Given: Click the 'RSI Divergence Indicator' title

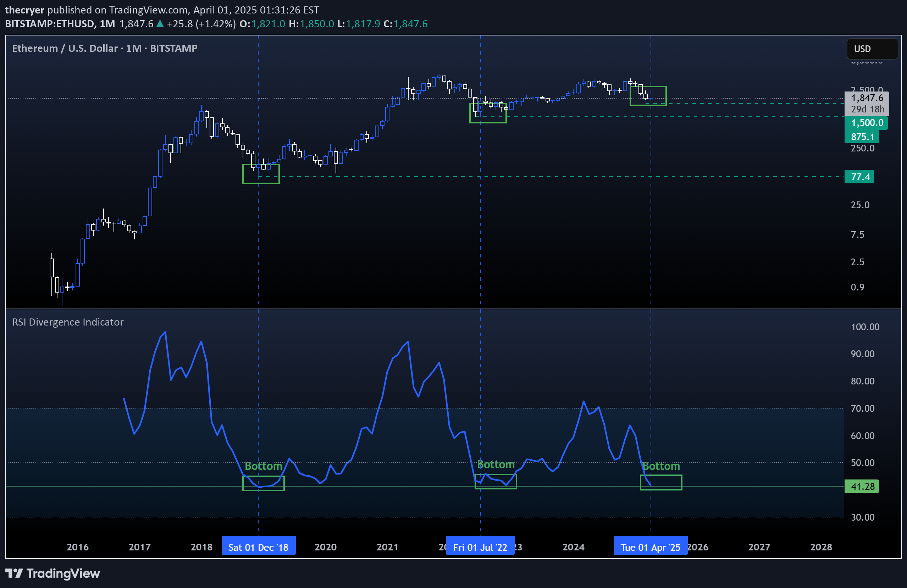Looking at the screenshot, I should point(68,322).
